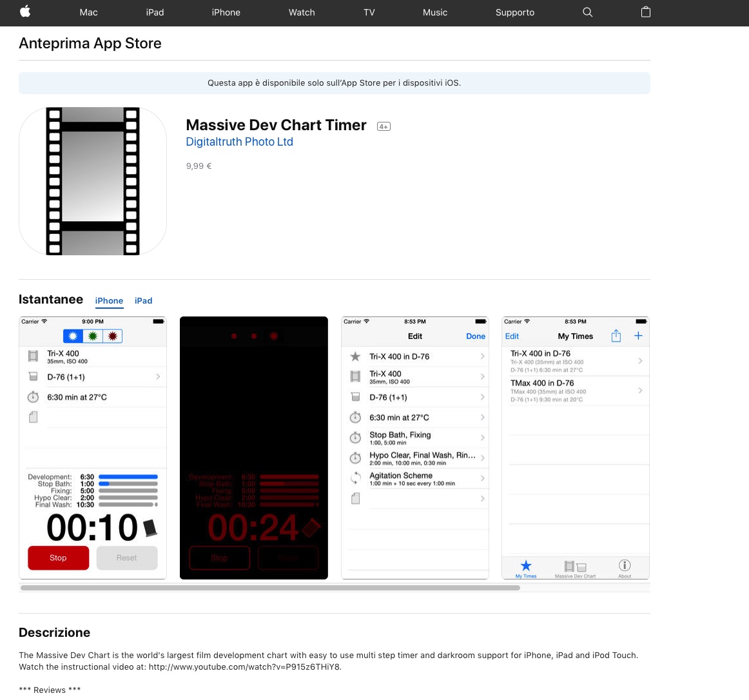Click the tank icon next to the 00:10 timer
Viewport: 749px width, 700px height.
point(150,527)
